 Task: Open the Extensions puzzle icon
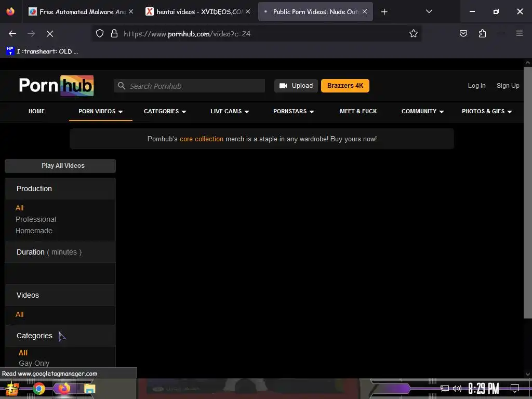(483, 34)
